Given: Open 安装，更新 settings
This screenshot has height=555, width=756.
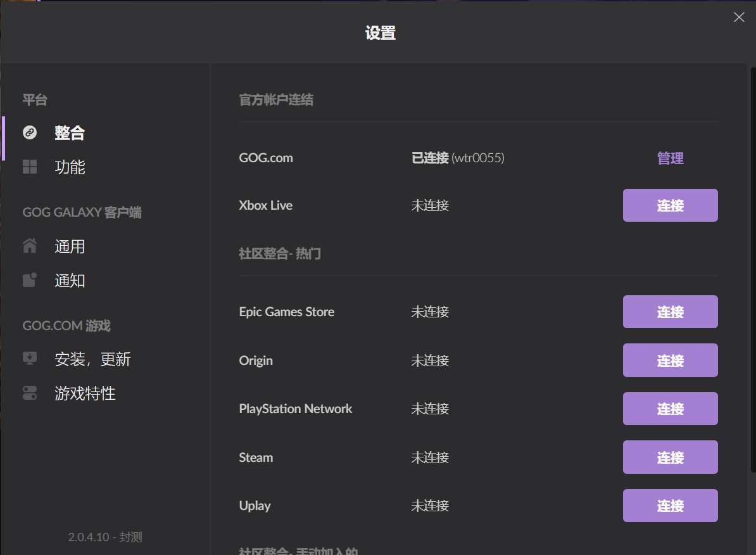Looking at the screenshot, I should tap(92, 359).
